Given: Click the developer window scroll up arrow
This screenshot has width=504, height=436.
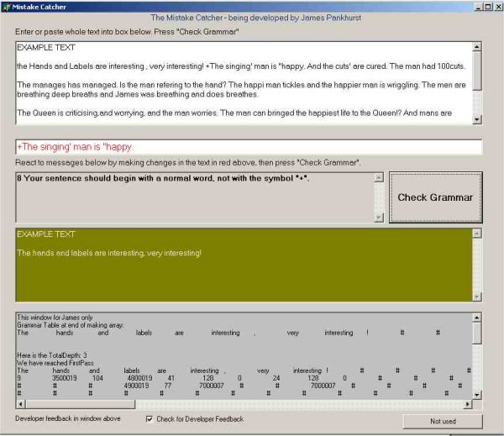Looking at the screenshot, I should coord(477,318).
